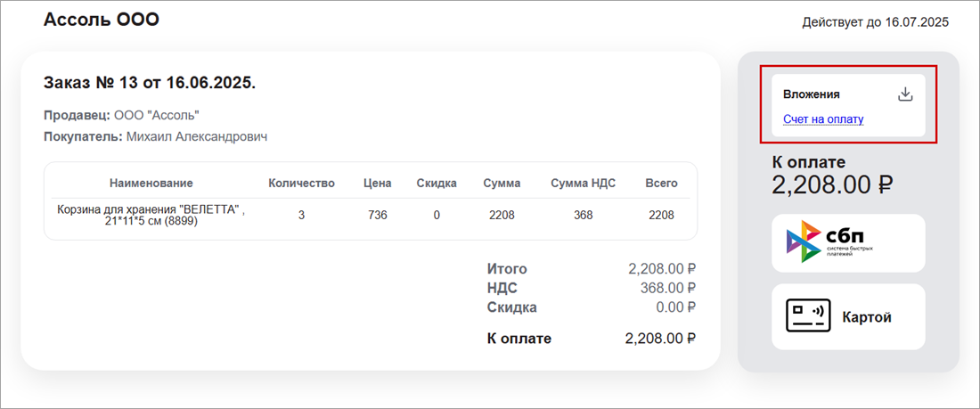980x409 pixels.
Task: Click the "Заказ № 13" order heading
Action: 150,83
